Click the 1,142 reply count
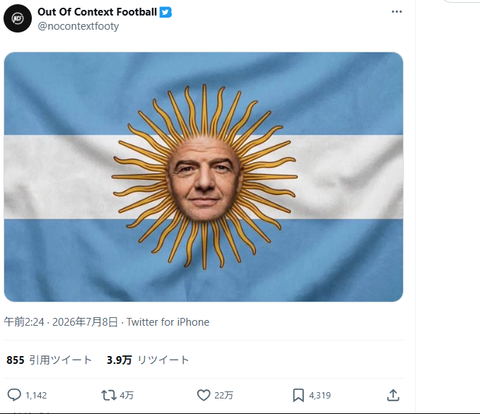Viewport: 480px width, 414px height. 36,396
